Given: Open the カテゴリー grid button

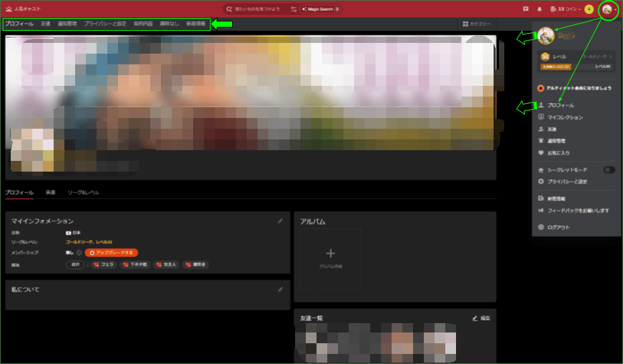Looking at the screenshot, I should 476,24.
